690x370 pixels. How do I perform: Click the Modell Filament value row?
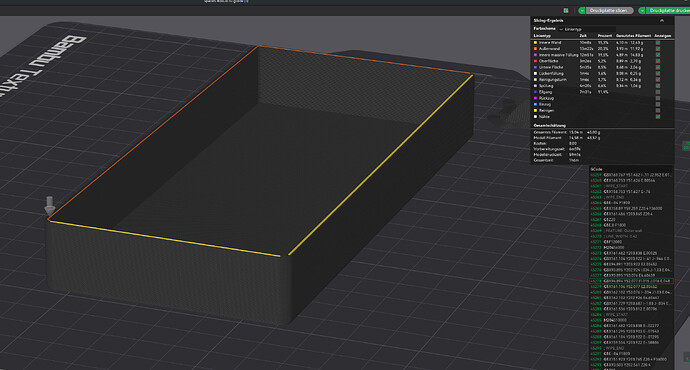tap(567, 138)
